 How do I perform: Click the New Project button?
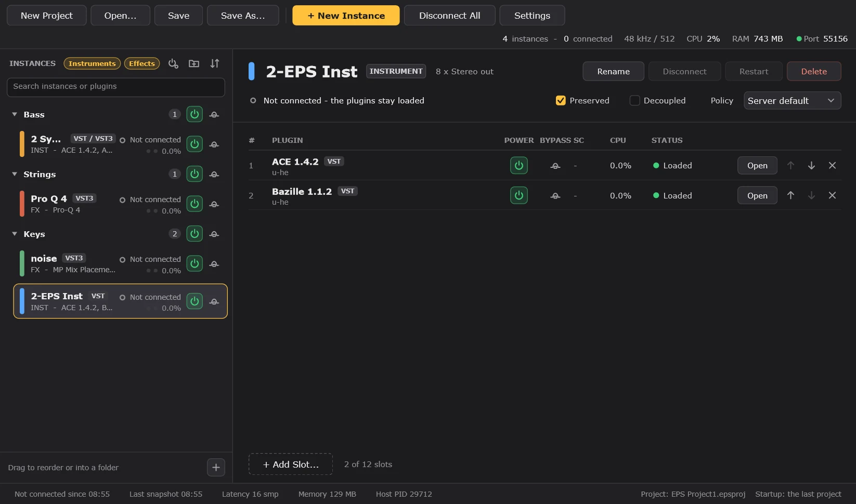click(47, 16)
